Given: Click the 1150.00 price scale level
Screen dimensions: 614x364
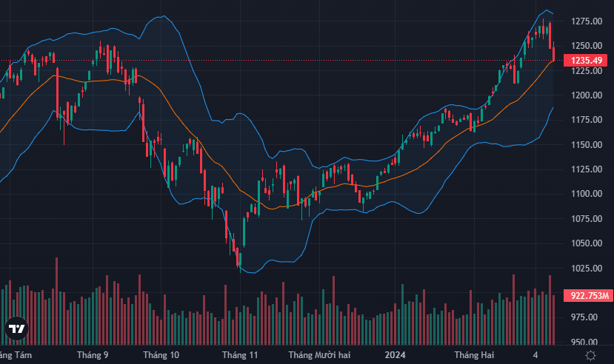Looking at the screenshot, I should pyautogui.click(x=587, y=145).
